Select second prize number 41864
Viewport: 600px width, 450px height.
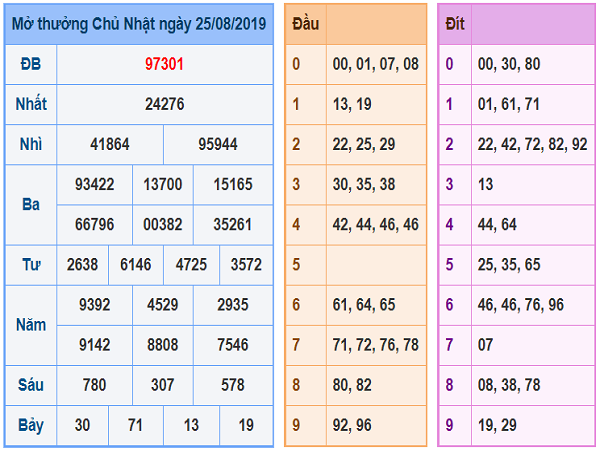point(110,144)
